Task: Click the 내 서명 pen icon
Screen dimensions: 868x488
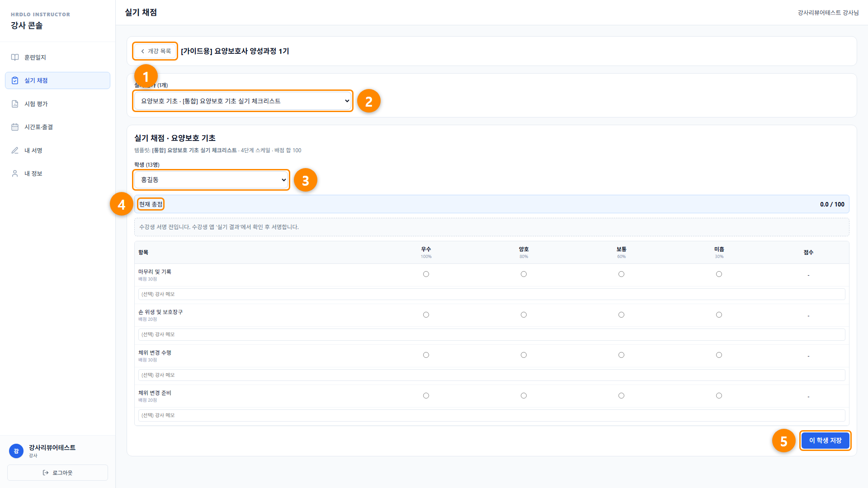Action: (x=15, y=150)
